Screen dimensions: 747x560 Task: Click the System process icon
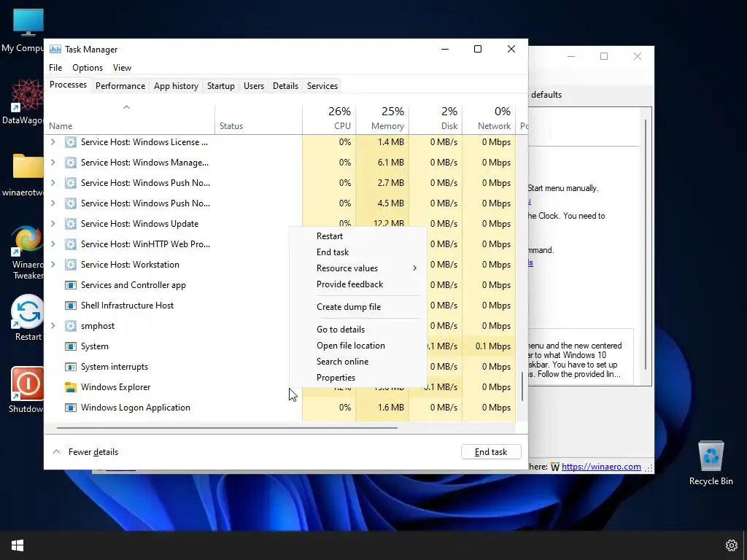[x=71, y=346]
